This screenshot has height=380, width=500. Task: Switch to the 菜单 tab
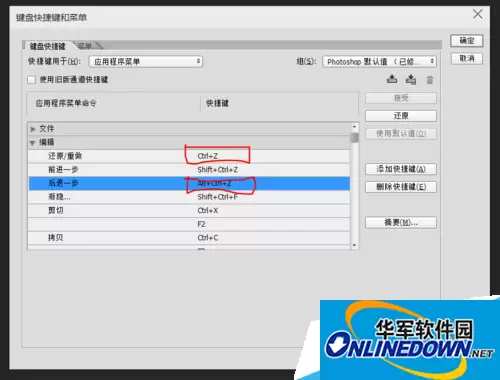point(85,46)
